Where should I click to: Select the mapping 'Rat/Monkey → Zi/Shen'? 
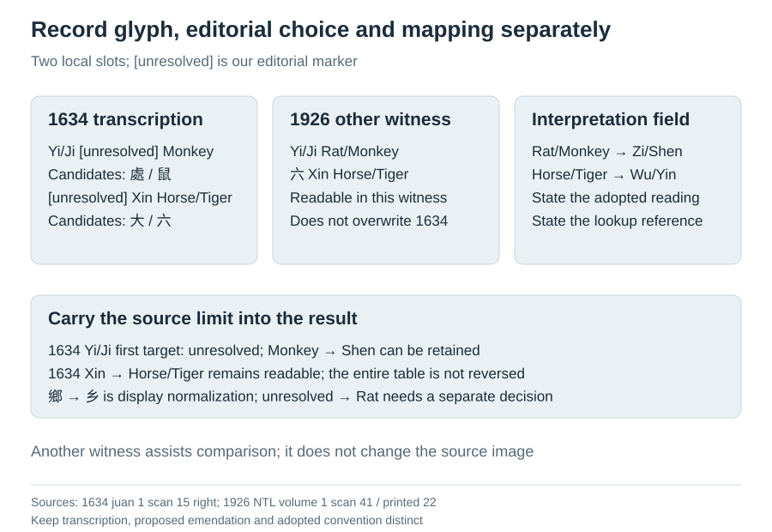[607, 152]
